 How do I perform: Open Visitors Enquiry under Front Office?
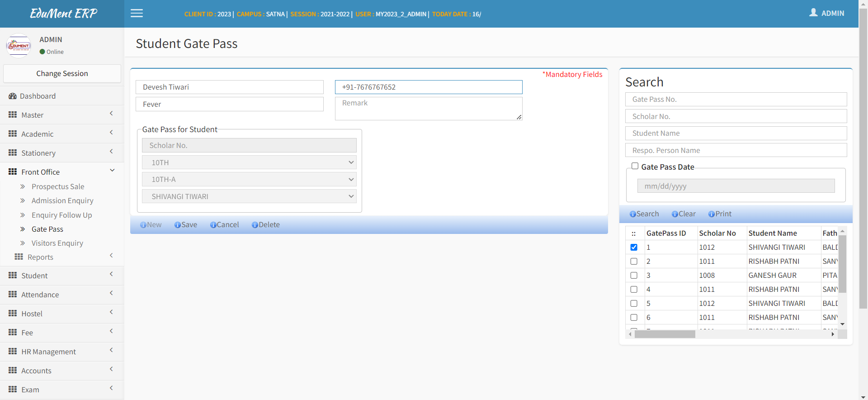(57, 243)
